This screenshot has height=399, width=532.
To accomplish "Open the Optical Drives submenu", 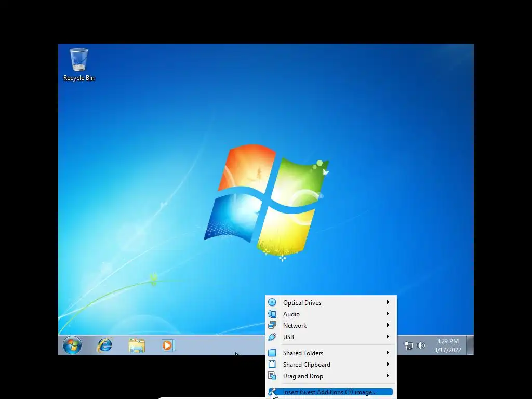I will click(330, 302).
